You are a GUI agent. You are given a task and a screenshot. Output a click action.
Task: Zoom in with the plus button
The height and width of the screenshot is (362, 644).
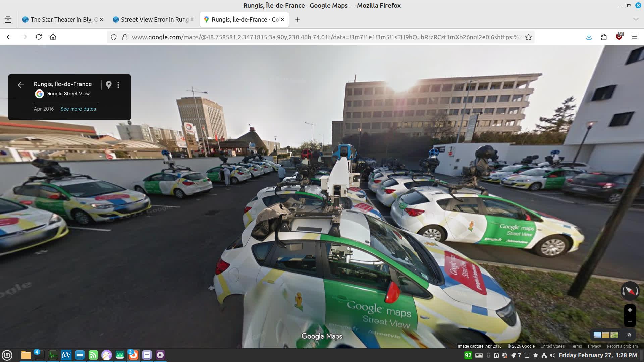point(630,310)
